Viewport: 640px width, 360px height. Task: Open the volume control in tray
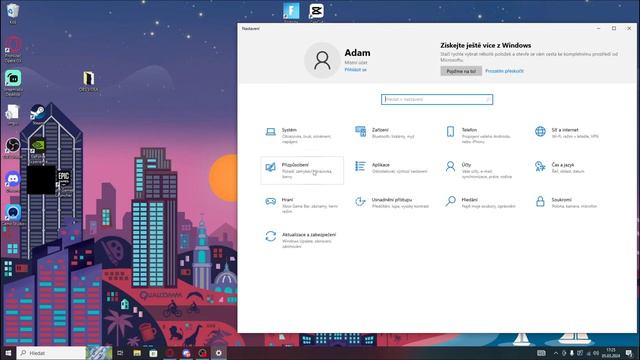[596, 353]
